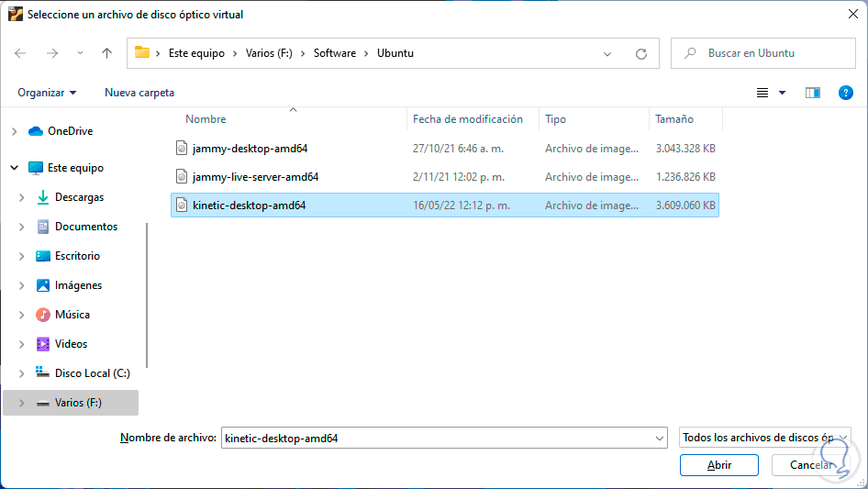Refresh the Ubuntu folder view
This screenshot has height=489, width=868.
(641, 54)
